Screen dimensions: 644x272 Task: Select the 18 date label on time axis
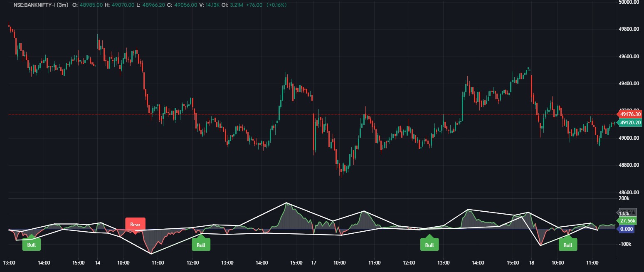tap(531, 263)
